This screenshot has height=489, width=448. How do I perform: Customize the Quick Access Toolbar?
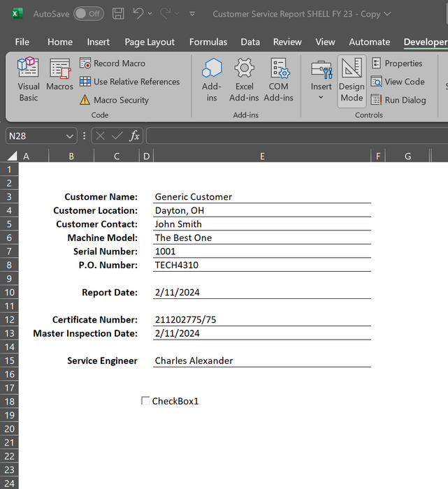tap(192, 14)
